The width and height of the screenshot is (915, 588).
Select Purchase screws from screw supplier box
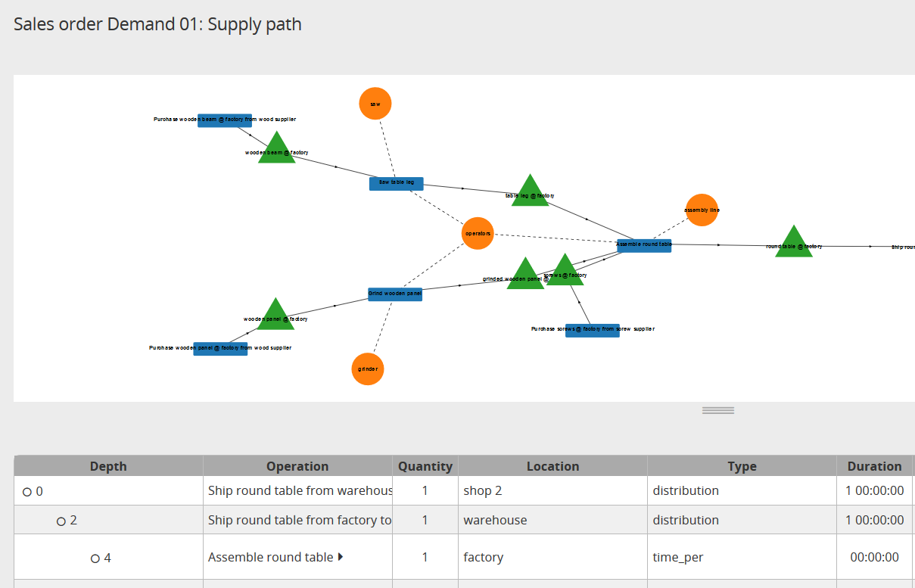593,330
